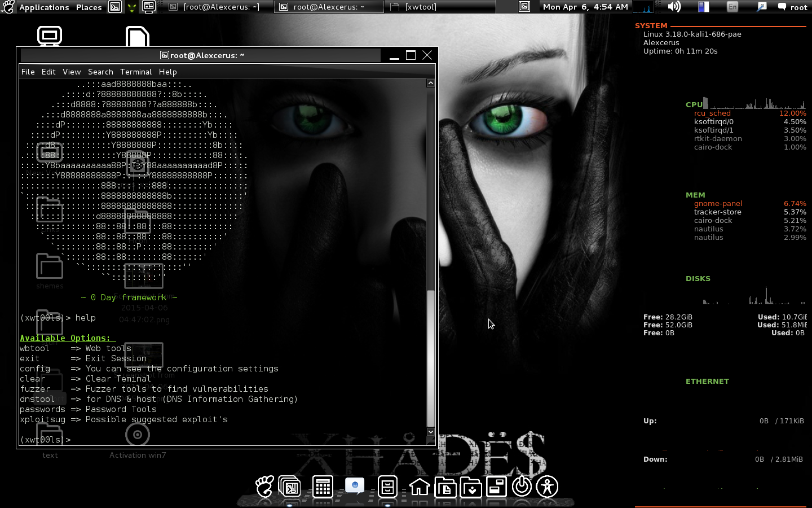Open the terminal launcher next to Places
This screenshot has width=812, height=508.
pyautogui.click(x=115, y=7)
